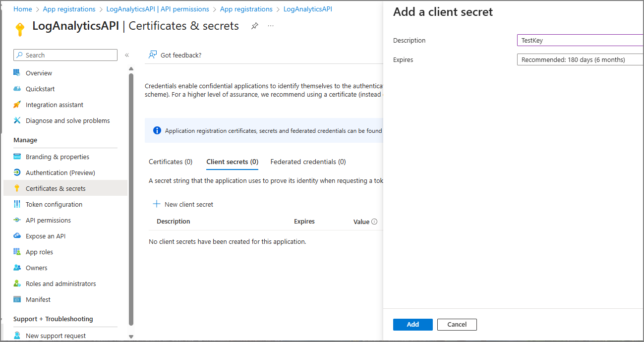Click the App roles grid icon
This screenshot has width=644, height=342.
pos(17,252)
